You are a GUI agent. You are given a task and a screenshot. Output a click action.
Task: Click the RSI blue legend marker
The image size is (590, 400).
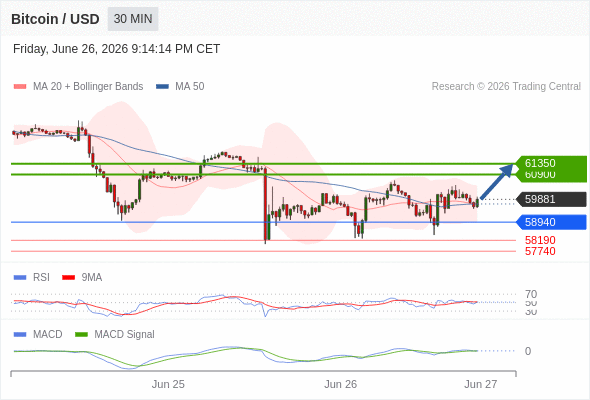pyautogui.click(x=20, y=278)
